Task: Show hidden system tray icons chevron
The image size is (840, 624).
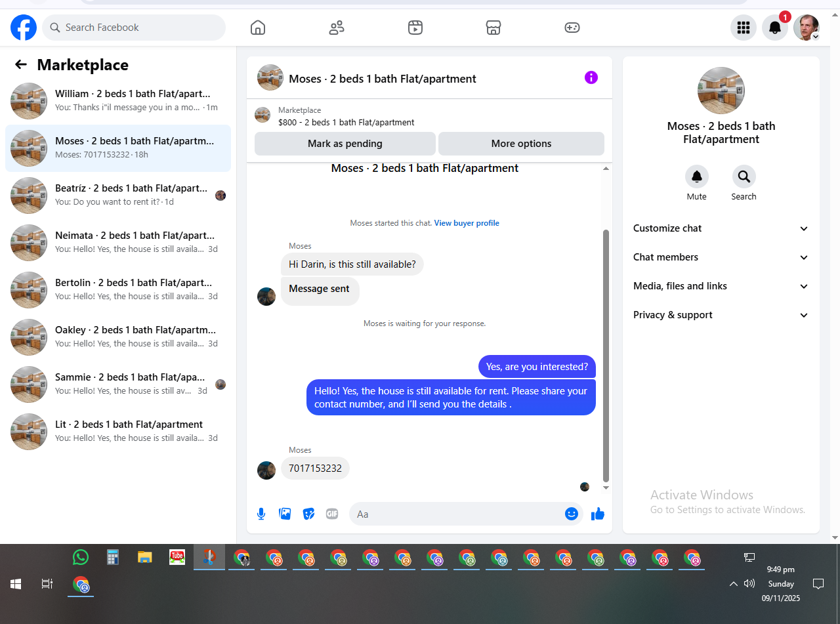Action: coord(734,583)
